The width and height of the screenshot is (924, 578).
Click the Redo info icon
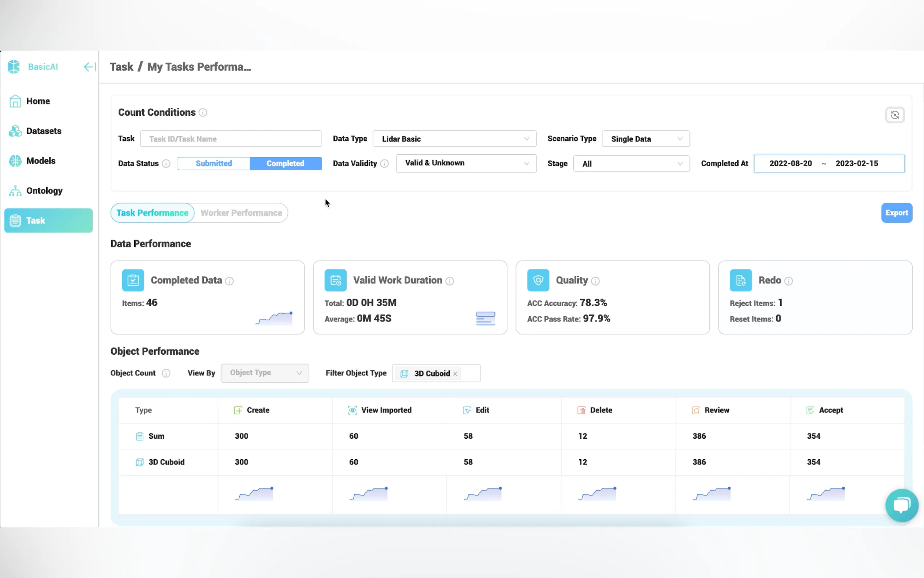tap(788, 281)
